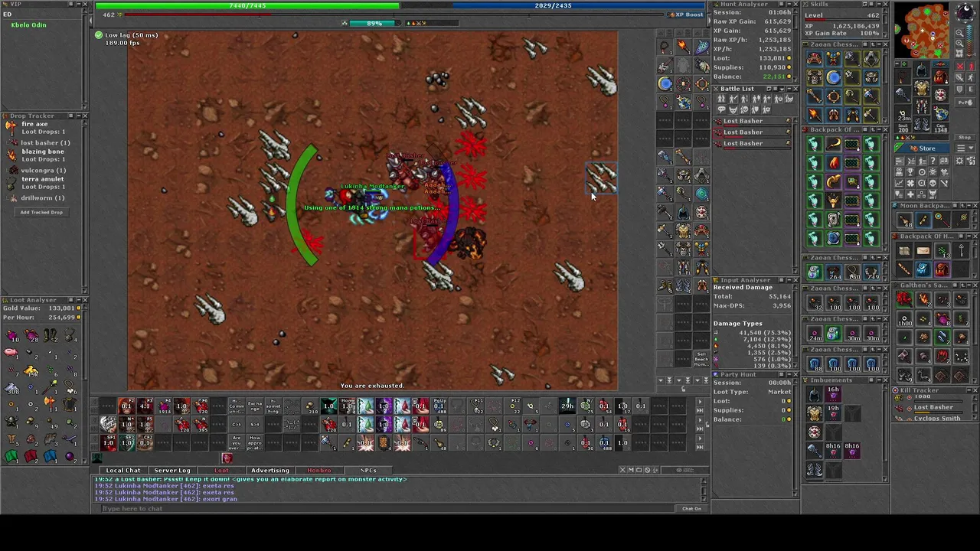Zoom in the minimap with magnifier icon

(x=959, y=43)
